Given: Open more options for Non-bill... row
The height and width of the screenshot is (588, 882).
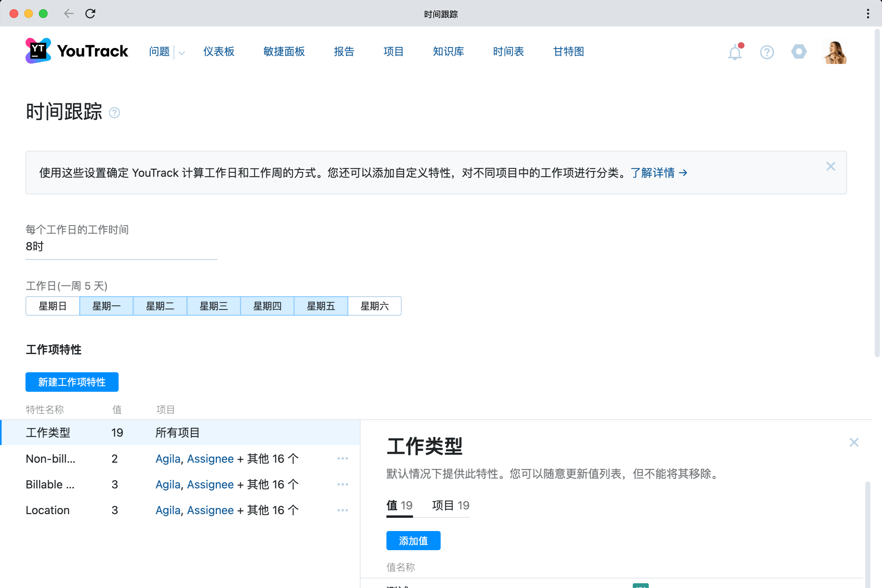Looking at the screenshot, I should click(x=343, y=459).
